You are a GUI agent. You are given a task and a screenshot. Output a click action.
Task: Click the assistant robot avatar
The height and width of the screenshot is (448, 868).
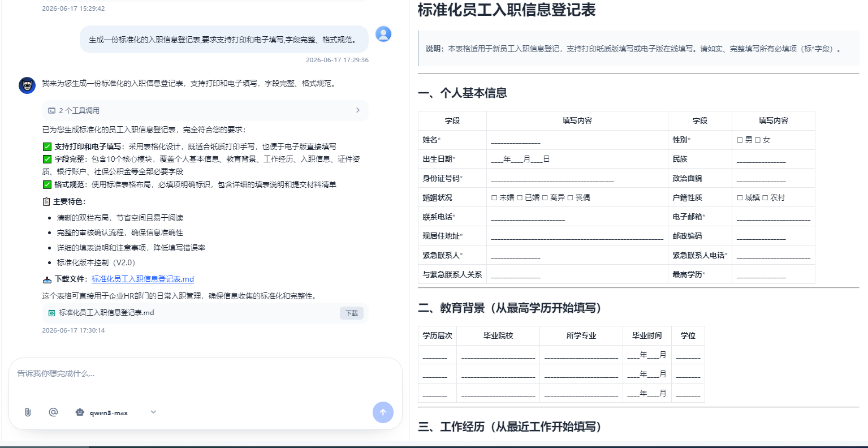coord(27,85)
